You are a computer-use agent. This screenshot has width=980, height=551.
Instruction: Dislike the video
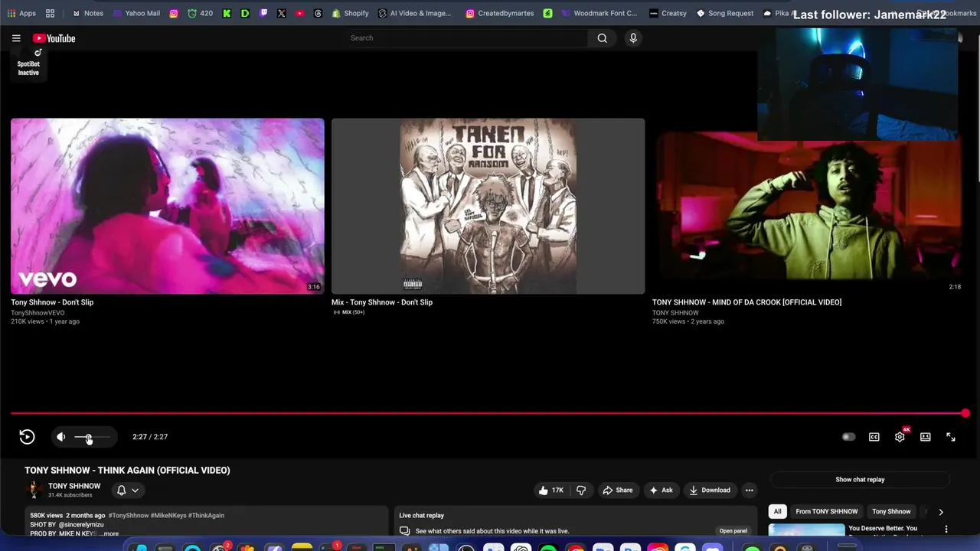[x=581, y=491]
